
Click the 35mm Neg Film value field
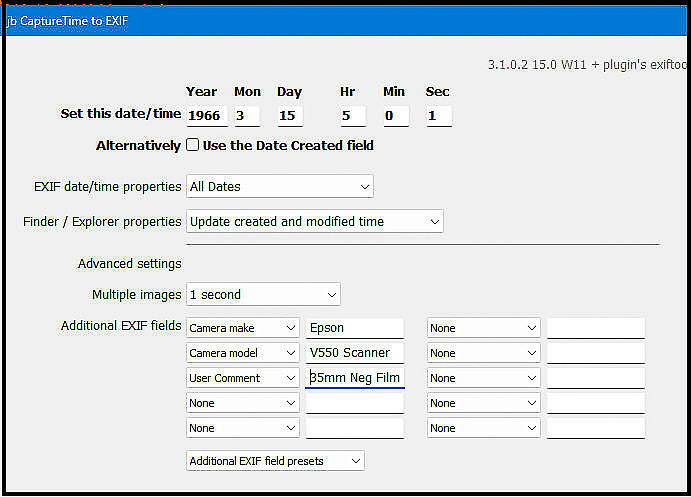(355, 378)
